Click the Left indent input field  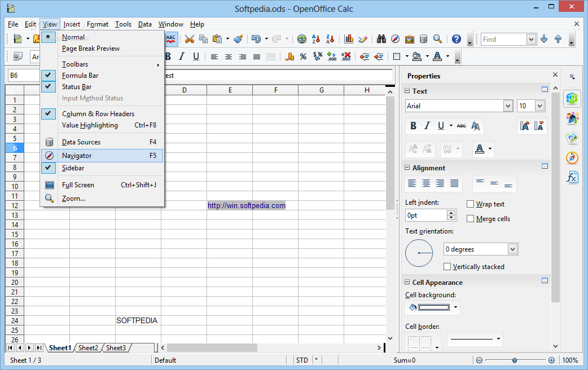[x=427, y=215]
